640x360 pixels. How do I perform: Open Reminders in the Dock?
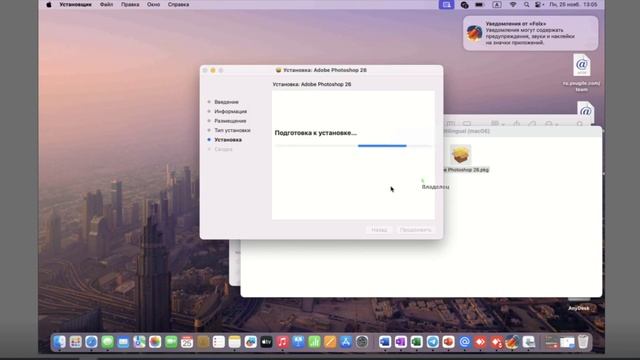[219, 342]
